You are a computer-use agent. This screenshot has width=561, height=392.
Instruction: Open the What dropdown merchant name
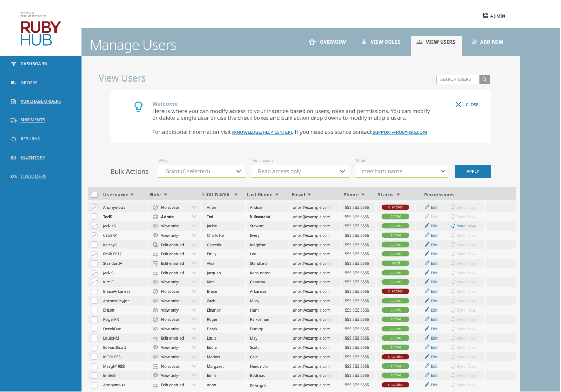point(402,171)
